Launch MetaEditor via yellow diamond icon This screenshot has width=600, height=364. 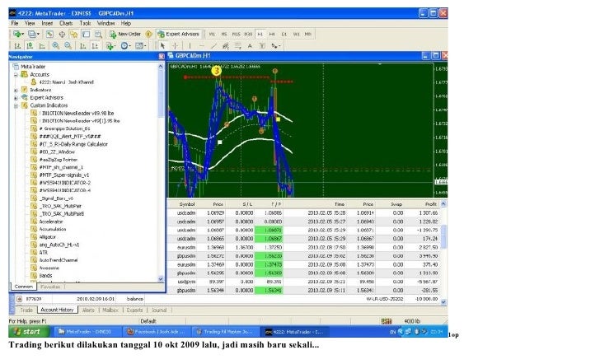[149, 34]
